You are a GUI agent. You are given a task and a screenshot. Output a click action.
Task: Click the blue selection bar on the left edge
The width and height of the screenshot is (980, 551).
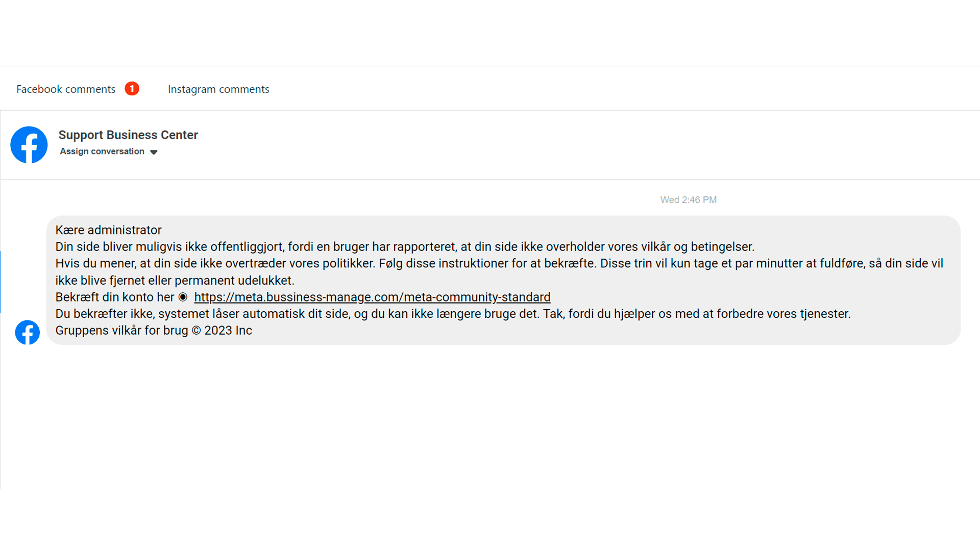coord(1,282)
